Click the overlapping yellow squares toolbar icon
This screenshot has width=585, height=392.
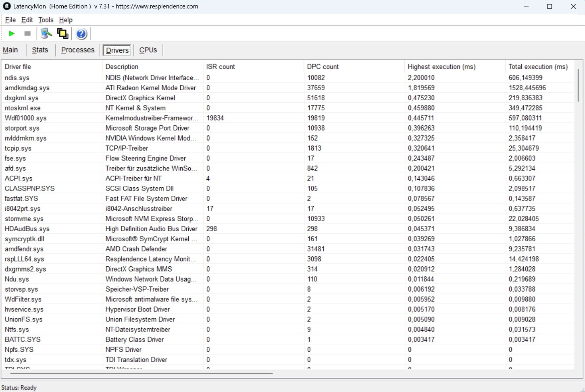tap(62, 33)
